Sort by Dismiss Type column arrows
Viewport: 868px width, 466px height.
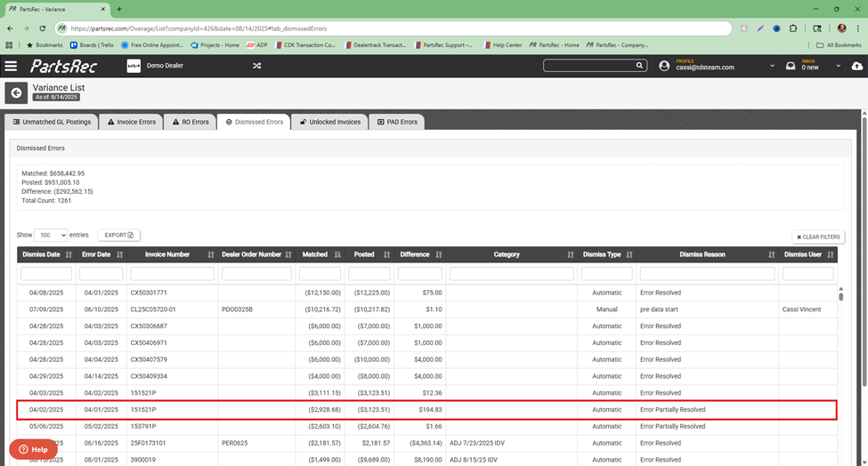(x=629, y=255)
